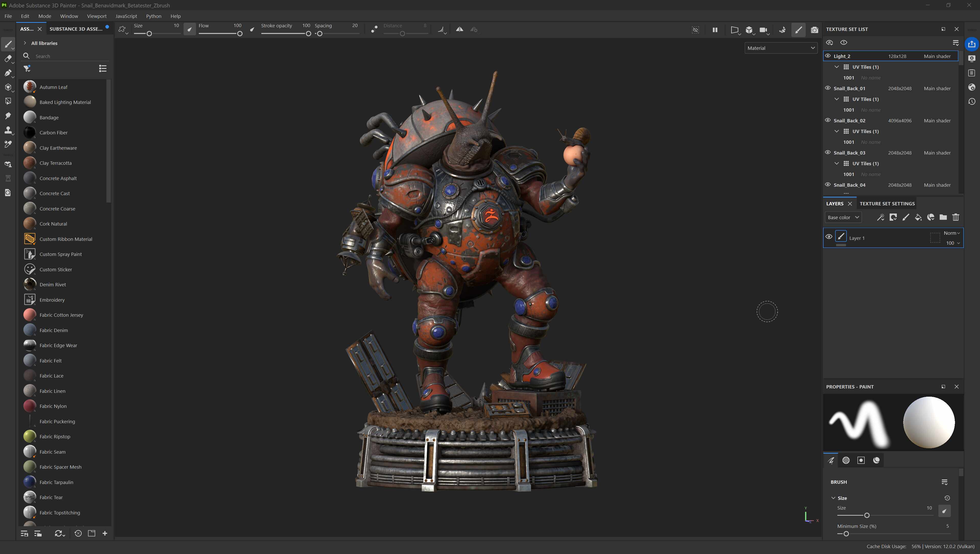
Task: Toggle symmetry in the top toolbar
Action: click(460, 29)
